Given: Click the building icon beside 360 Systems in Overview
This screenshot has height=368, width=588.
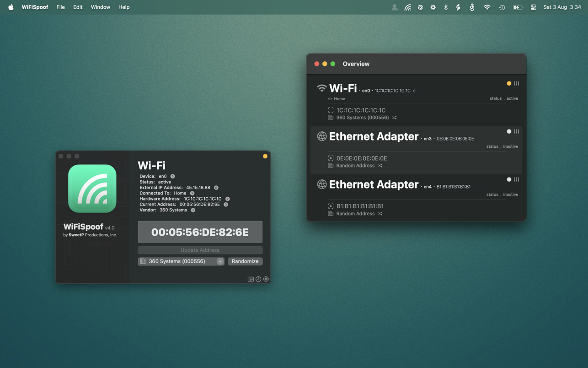Looking at the screenshot, I should (331, 118).
